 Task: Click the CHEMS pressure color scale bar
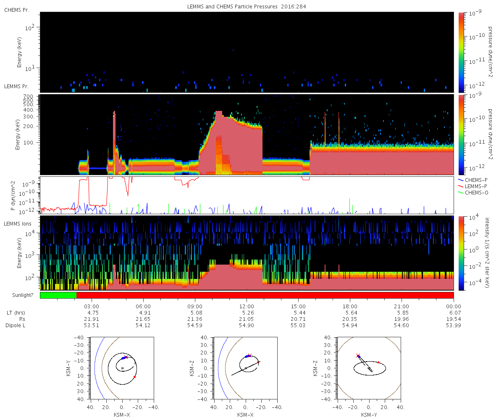pos(461,52)
